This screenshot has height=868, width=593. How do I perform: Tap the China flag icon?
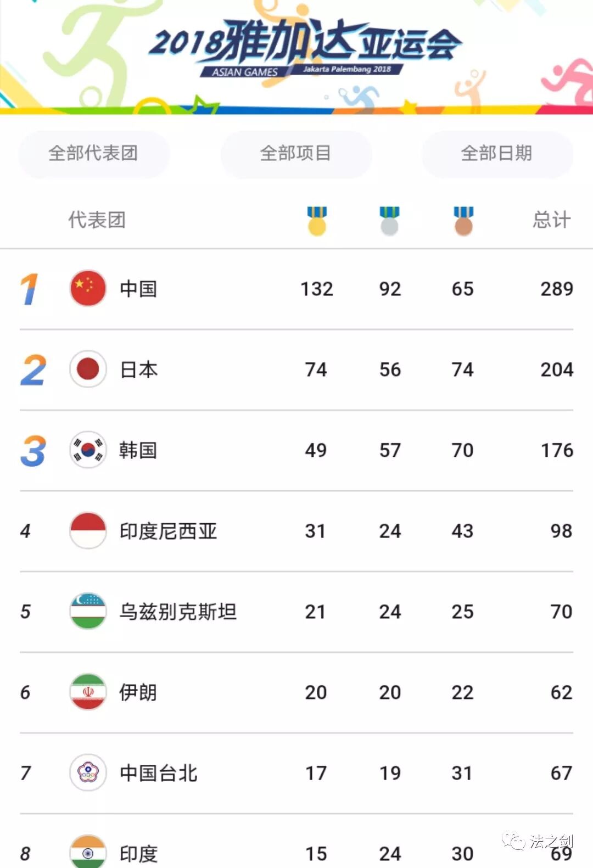point(88,288)
